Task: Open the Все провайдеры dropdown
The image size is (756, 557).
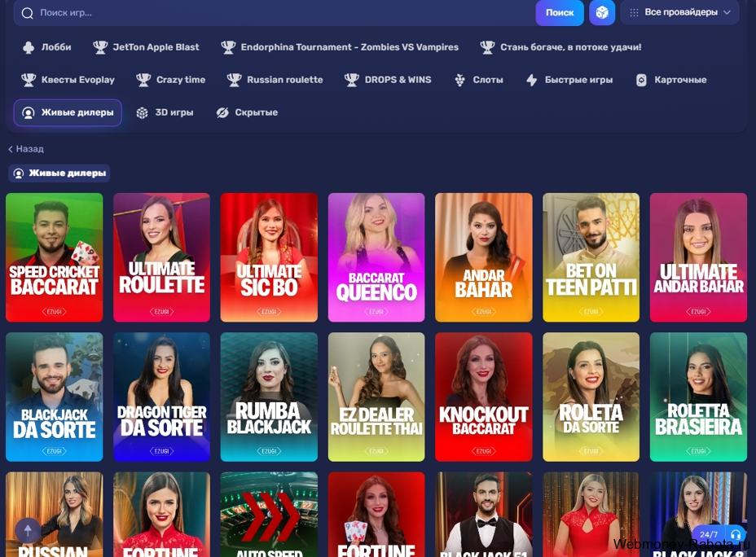Action: coord(679,12)
